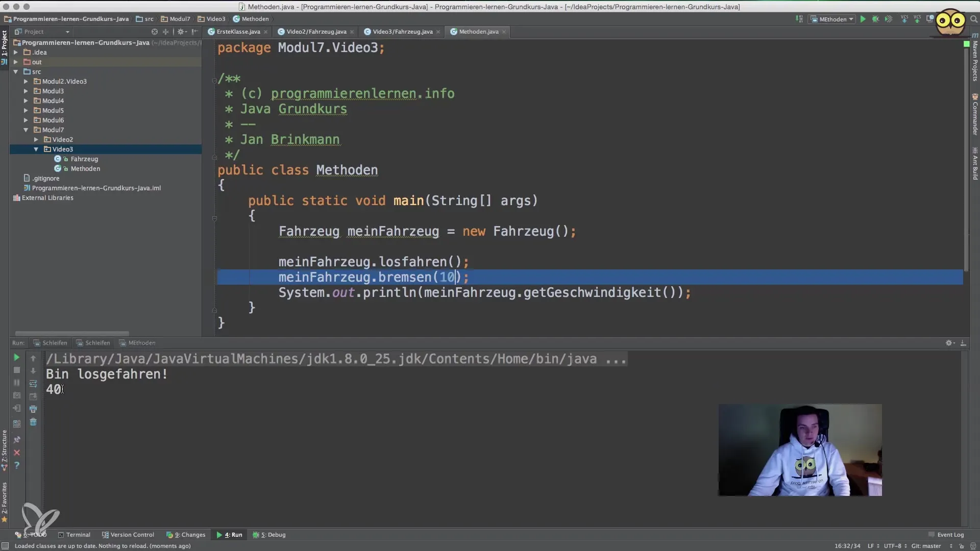
Task: Clear run console with the trash icon
Action: click(x=33, y=422)
